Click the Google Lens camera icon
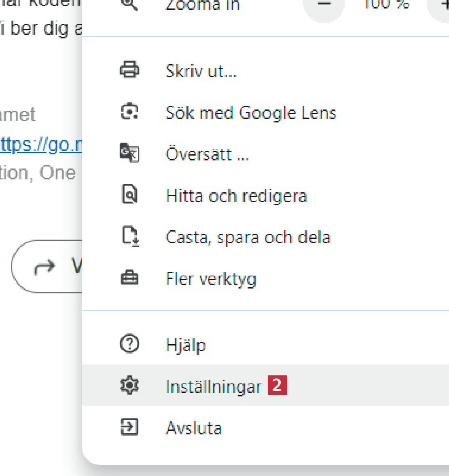 pyautogui.click(x=130, y=112)
